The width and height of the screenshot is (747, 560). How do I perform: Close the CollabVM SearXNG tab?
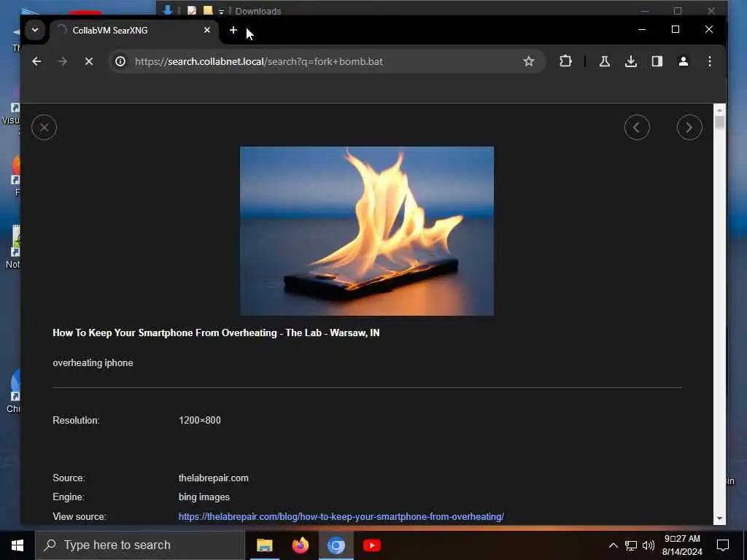(207, 30)
